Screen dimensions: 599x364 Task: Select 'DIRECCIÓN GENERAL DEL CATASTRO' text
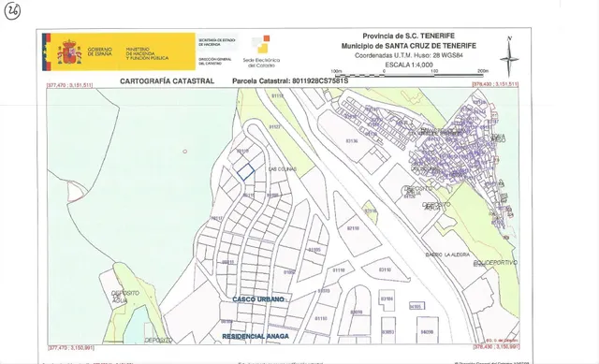coord(214,61)
